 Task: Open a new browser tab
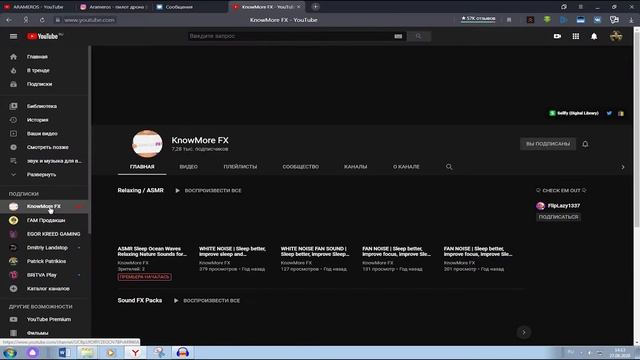click(316, 7)
